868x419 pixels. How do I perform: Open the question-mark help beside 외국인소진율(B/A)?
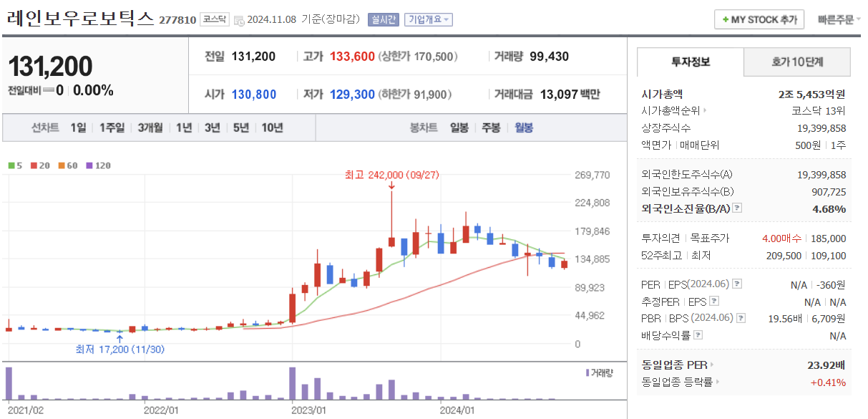coord(738,208)
